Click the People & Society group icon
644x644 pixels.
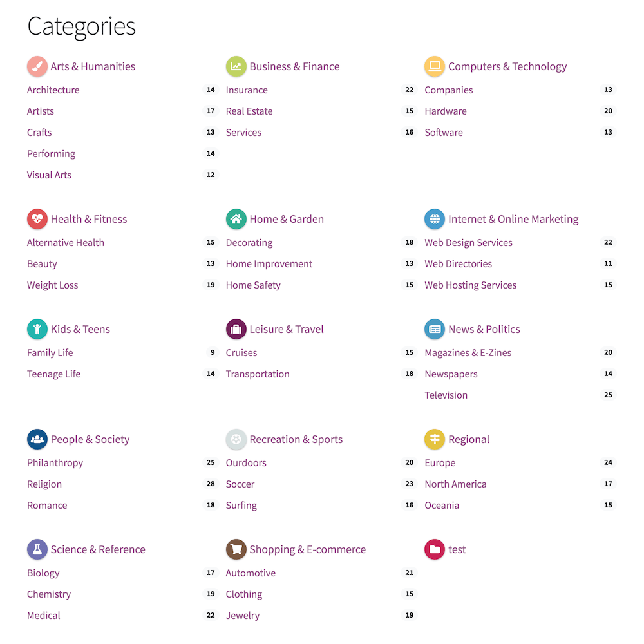coord(37,439)
